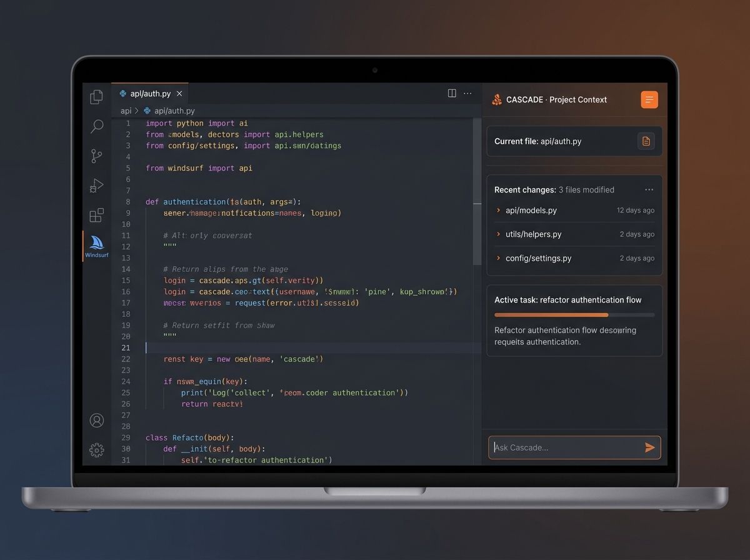Open api/models.py from recent changes

(531, 211)
